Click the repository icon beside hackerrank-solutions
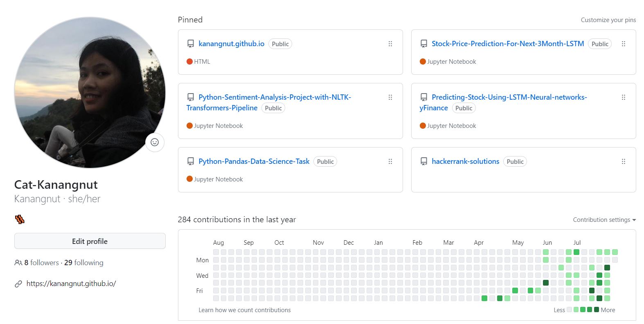Viewport: 644px width, 324px height. (424, 161)
